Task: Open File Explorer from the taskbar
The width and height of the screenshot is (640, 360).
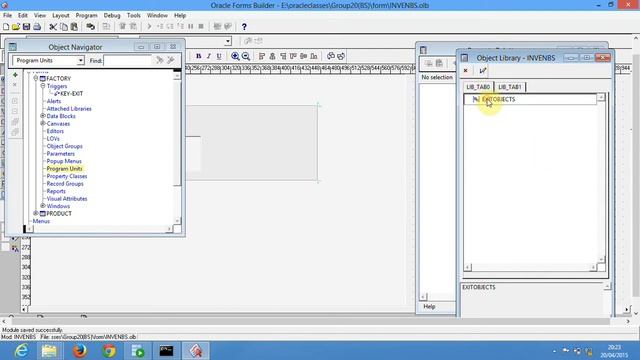Action: point(49,351)
